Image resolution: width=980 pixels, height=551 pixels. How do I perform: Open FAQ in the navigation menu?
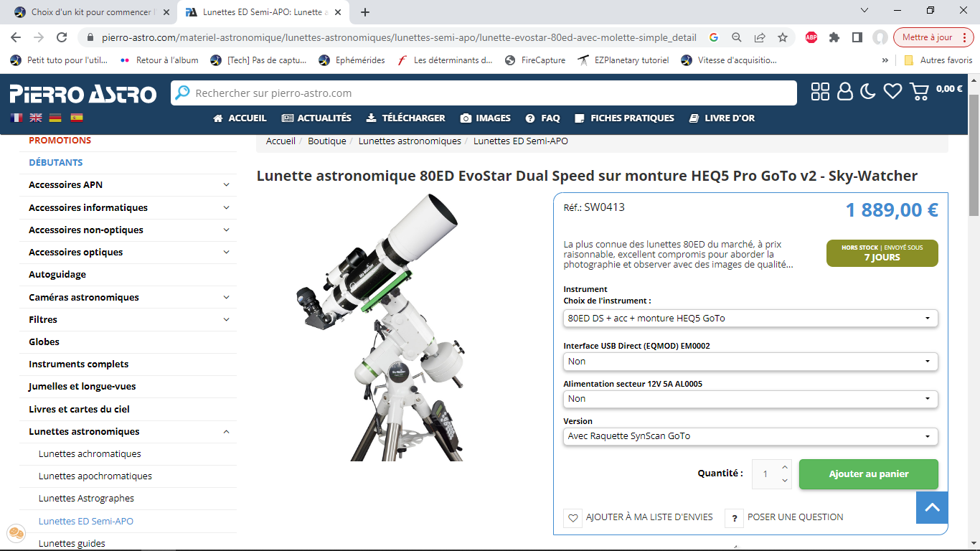542,118
